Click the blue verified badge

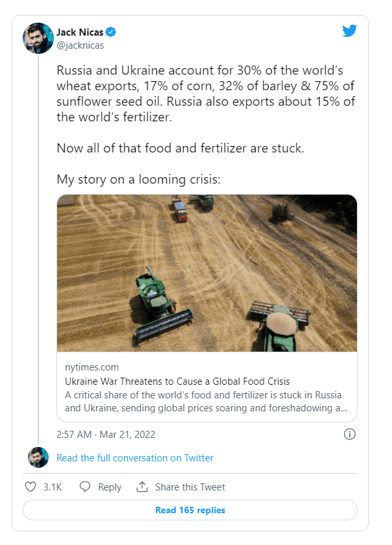click(112, 32)
